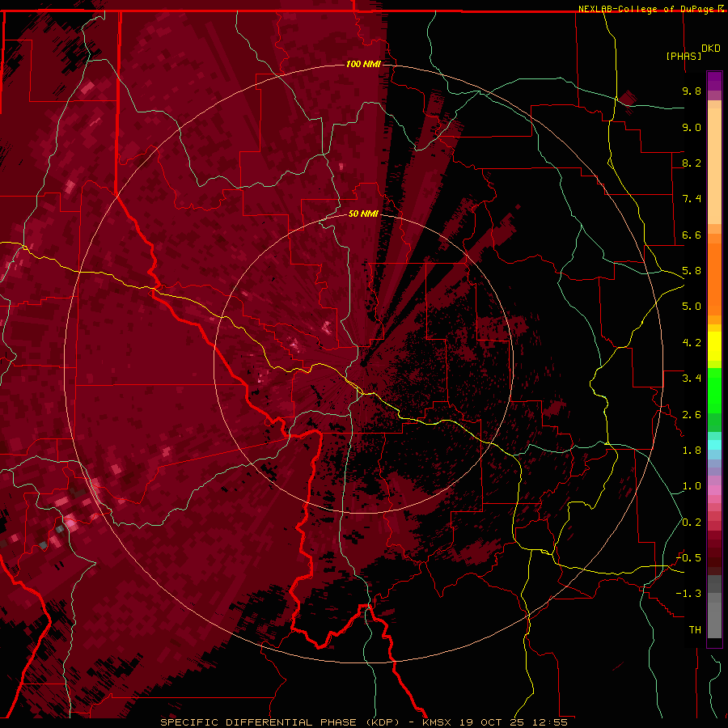Select the 8.2 value on the legend

[x=692, y=163]
